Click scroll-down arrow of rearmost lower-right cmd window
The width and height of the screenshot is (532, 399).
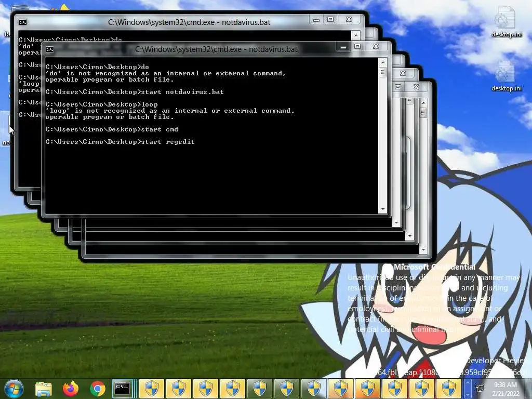pos(423,250)
